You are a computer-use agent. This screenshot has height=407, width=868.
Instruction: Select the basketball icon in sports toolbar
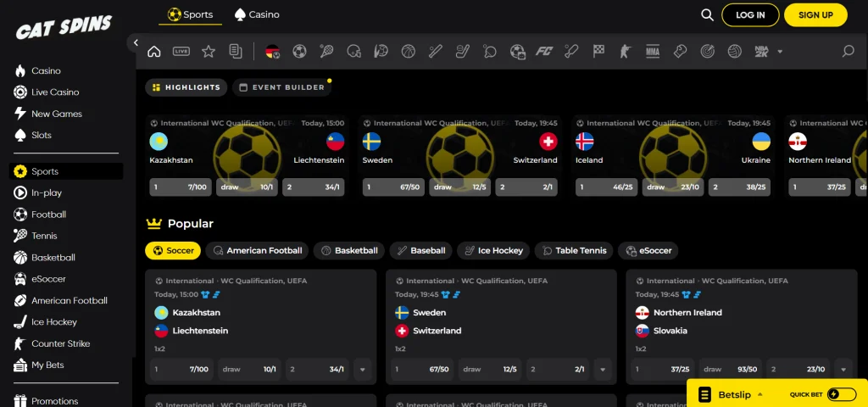(408, 52)
